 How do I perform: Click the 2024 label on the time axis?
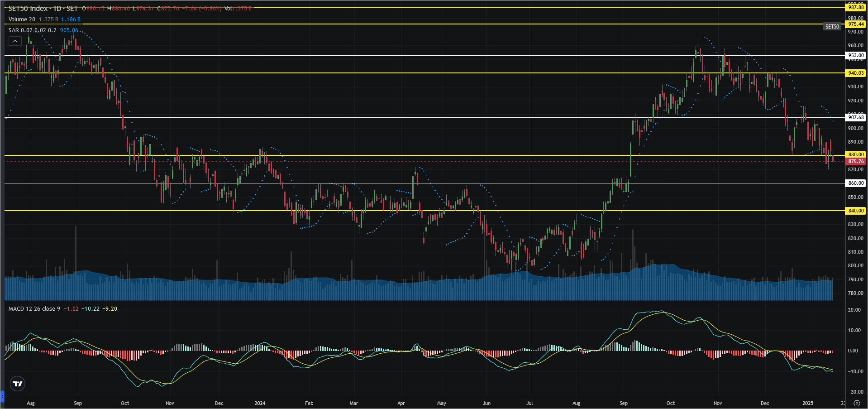[260, 403]
